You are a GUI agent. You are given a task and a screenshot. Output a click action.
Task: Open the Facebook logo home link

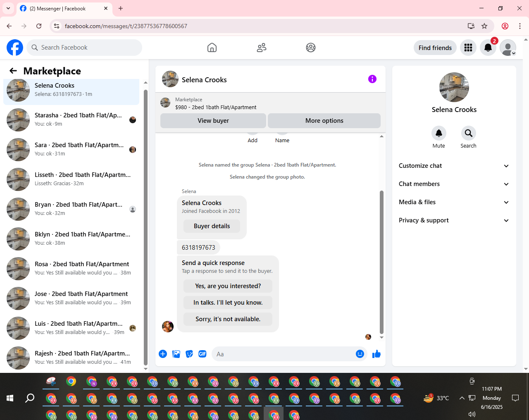click(x=15, y=48)
